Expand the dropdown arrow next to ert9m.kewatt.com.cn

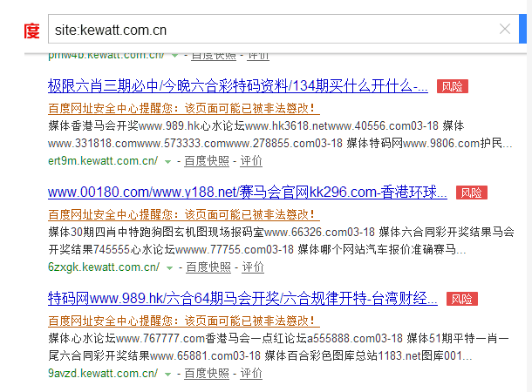[x=167, y=161]
